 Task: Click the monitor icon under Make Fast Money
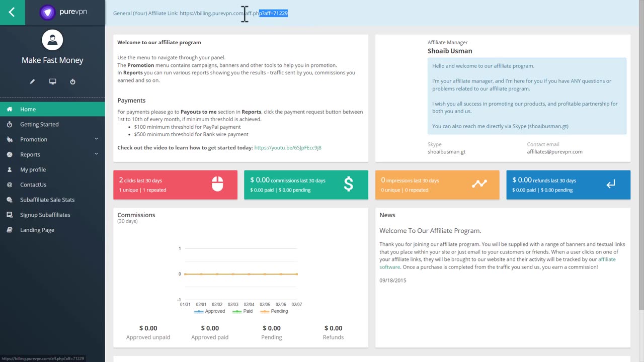click(52, 81)
